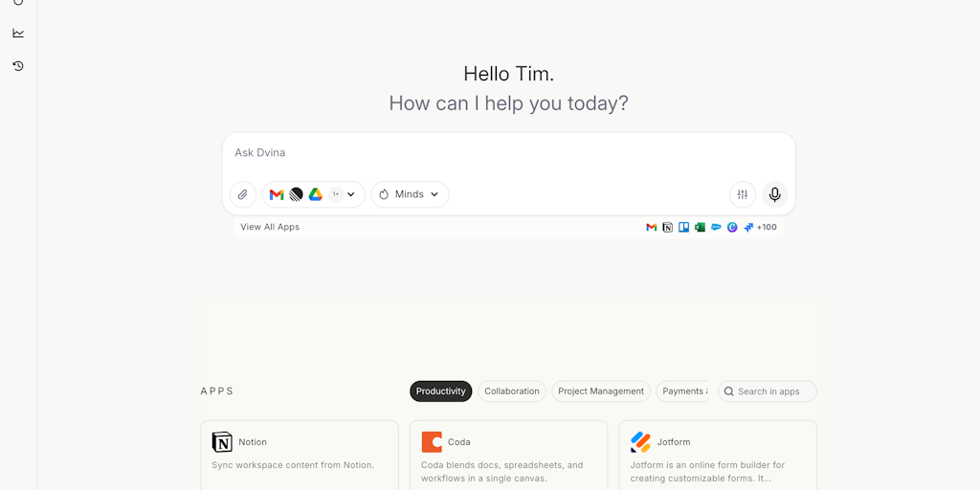Select the Payments category tab
Image resolution: width=980 pixels, height=490 pixels.
click(x=682, y=391)
